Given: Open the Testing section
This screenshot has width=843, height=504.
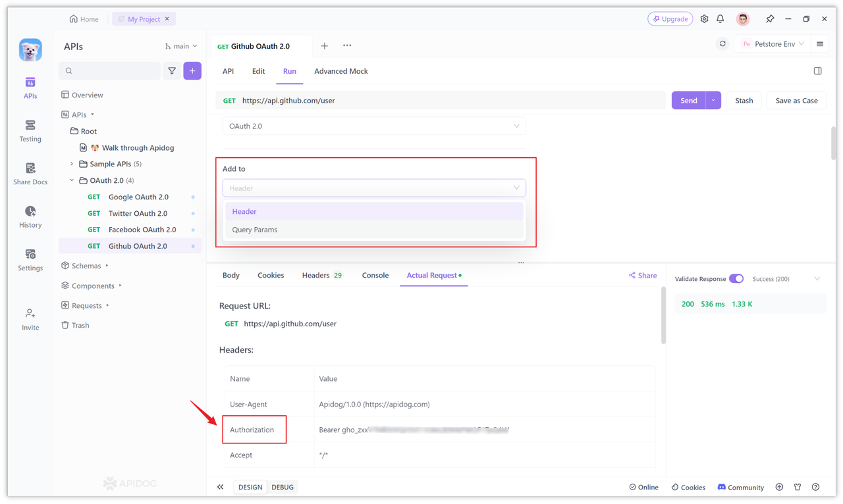Looking at the screenshot, I should point(30,132).
